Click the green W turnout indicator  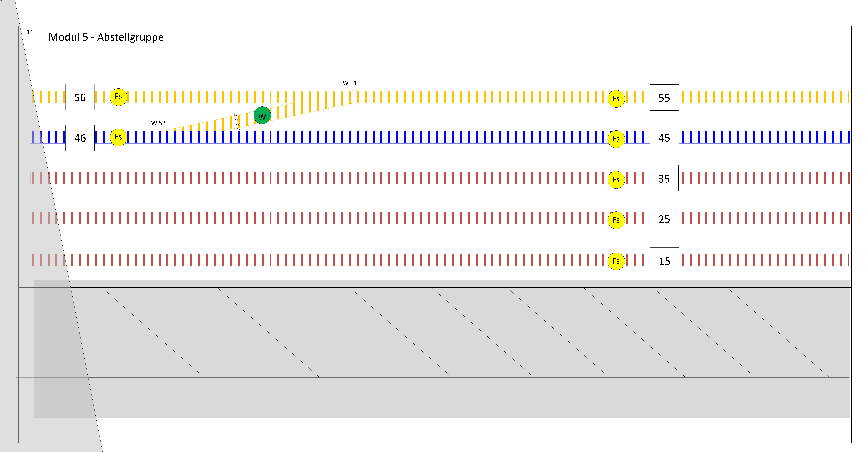262,115
